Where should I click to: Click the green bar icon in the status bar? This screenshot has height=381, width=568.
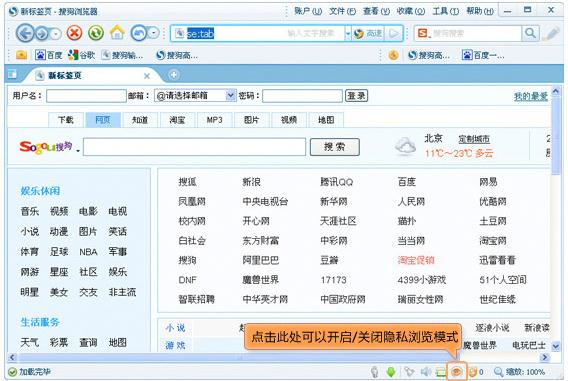[440, 372]
